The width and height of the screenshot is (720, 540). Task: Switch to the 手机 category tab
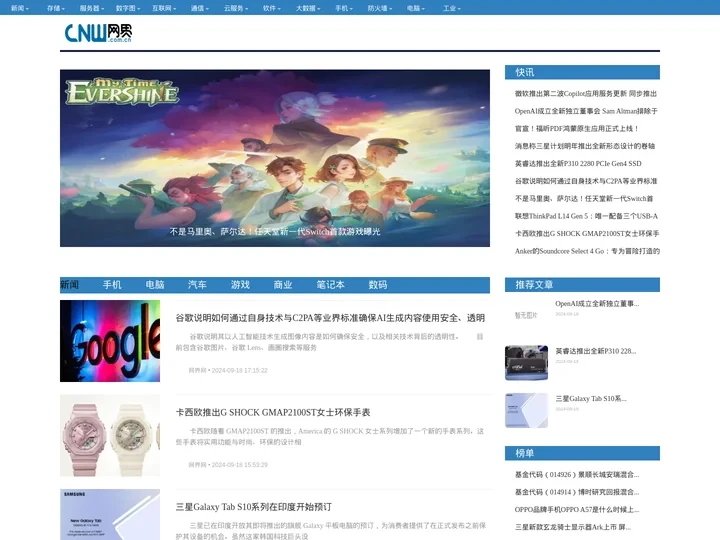[112, 285]
